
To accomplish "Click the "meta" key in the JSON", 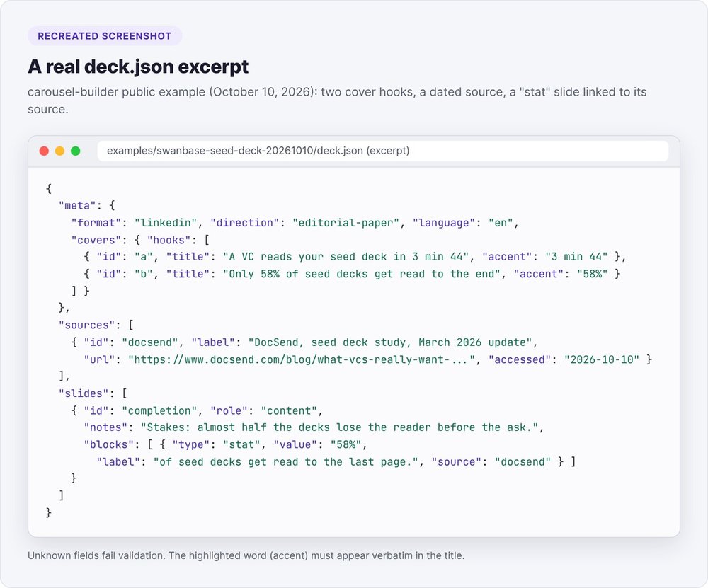I will 77,206.
